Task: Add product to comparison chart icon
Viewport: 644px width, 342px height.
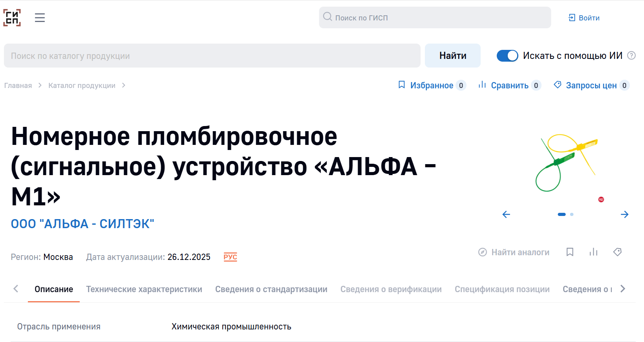Action: coord(593,252)
